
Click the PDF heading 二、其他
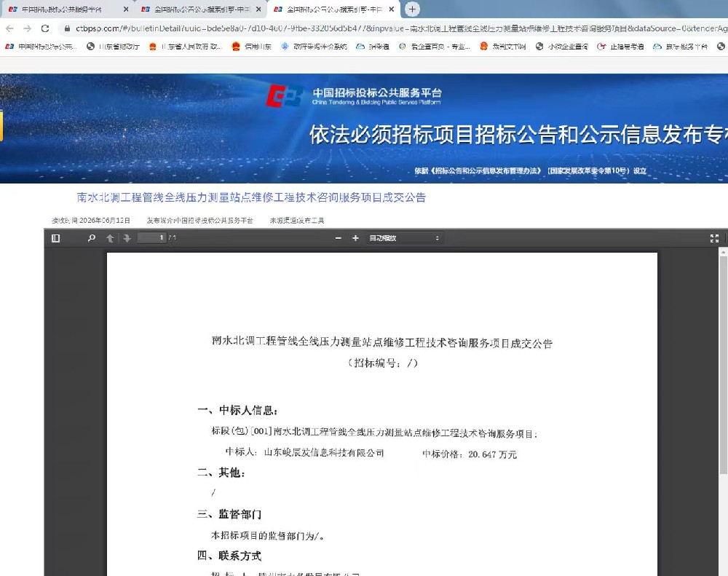tap(221, 473)
